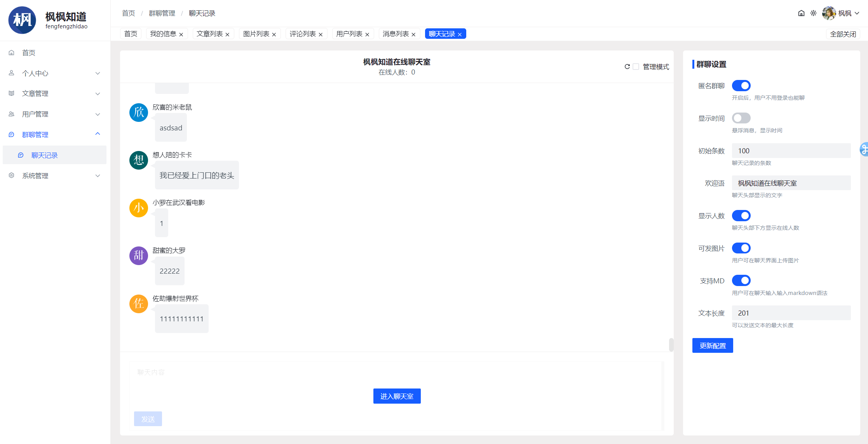The height and width of the screenshot is (444, 868).
Task: Click the 更新配置 button
Action: click(712, 345)
